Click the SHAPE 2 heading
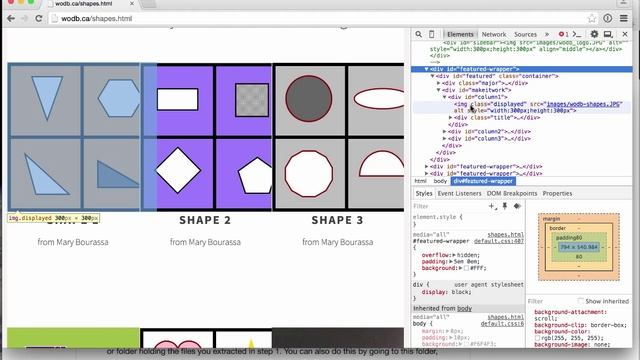Image resolution: width=640 pixels, height=360 pixels. [205, 220]
